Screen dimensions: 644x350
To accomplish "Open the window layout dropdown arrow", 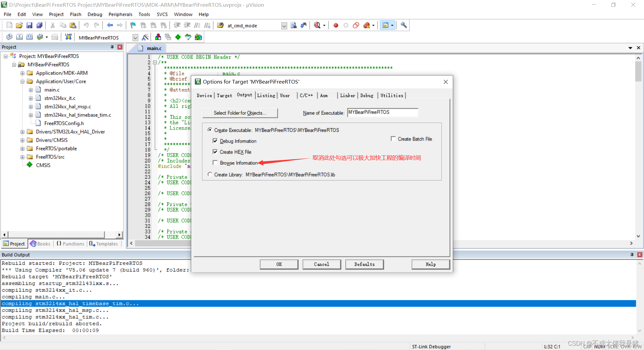I will (x=392, y=26).
